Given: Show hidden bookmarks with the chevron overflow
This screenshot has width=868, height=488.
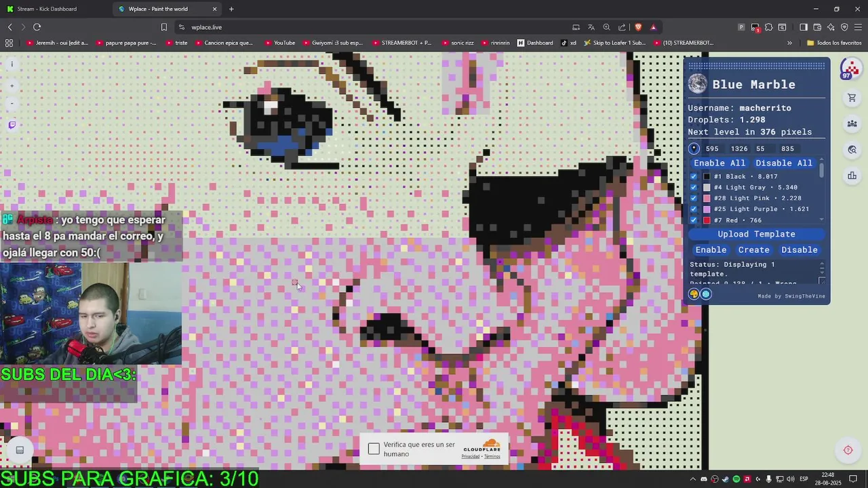Looking at the screenshot, I should 789,43.
